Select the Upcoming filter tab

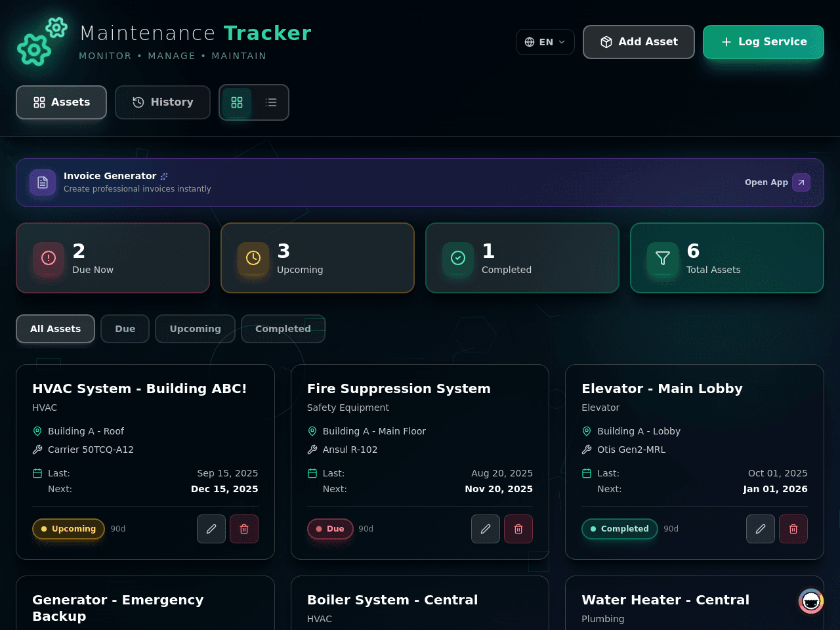tap(195, 329)
